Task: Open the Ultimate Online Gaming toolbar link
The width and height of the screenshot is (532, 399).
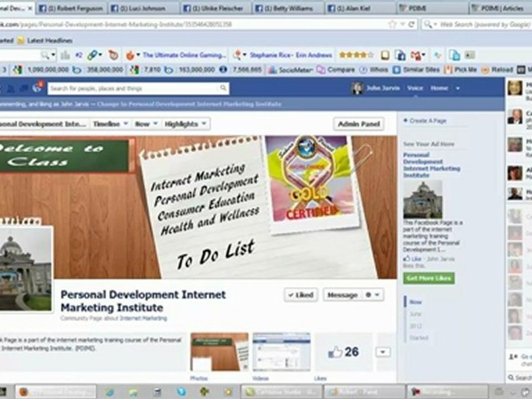Action: [x=184, y=55]
